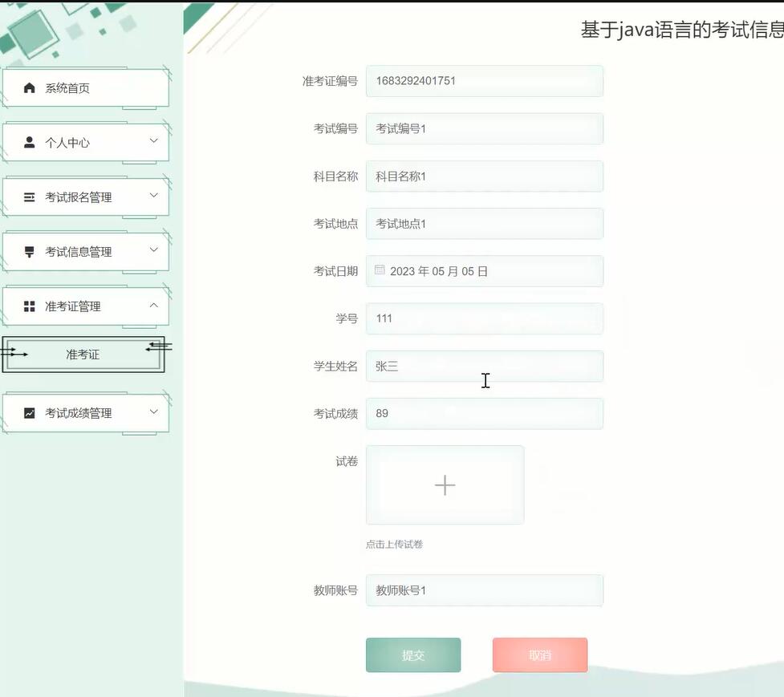Click the person icon on 个人中心
Image resolution: width=784 pixels, height=697 pixels.
tap(30, 141)
